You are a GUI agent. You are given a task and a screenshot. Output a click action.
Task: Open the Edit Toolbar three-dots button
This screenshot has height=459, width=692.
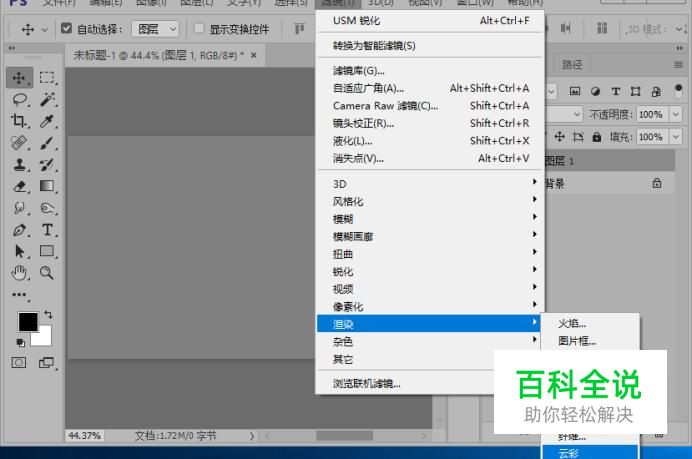(19, 294)
